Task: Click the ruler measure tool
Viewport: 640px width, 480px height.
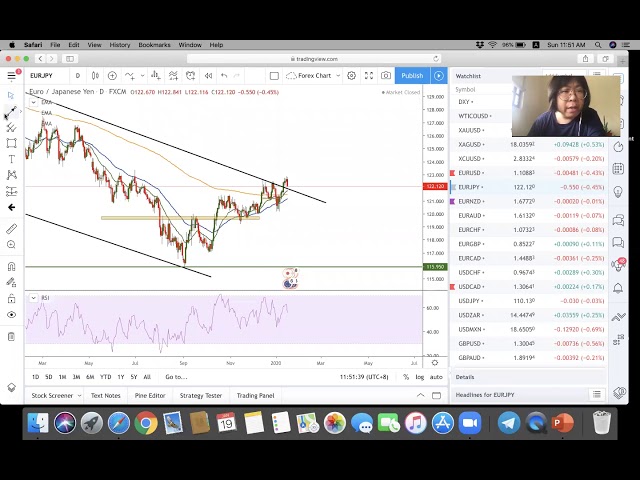Action: coord(11,229)
